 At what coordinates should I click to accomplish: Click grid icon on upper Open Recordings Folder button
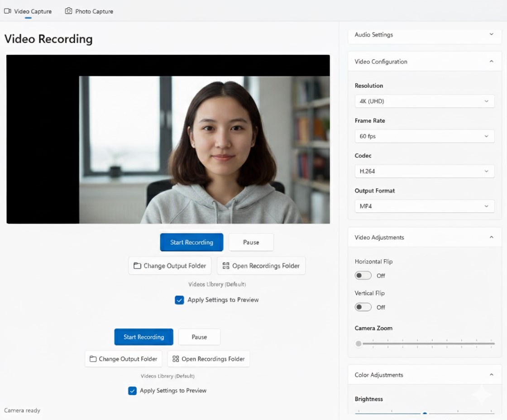point(226,266)
